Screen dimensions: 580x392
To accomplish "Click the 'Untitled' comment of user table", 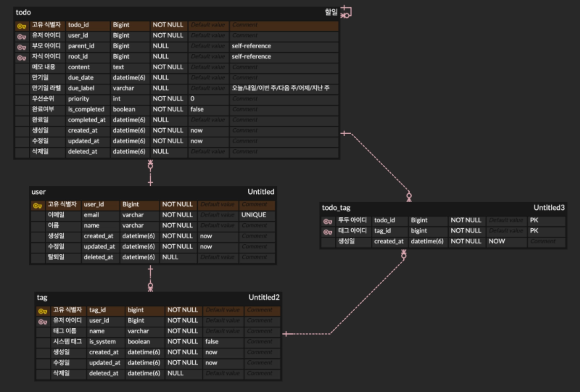I will (261, 192).
